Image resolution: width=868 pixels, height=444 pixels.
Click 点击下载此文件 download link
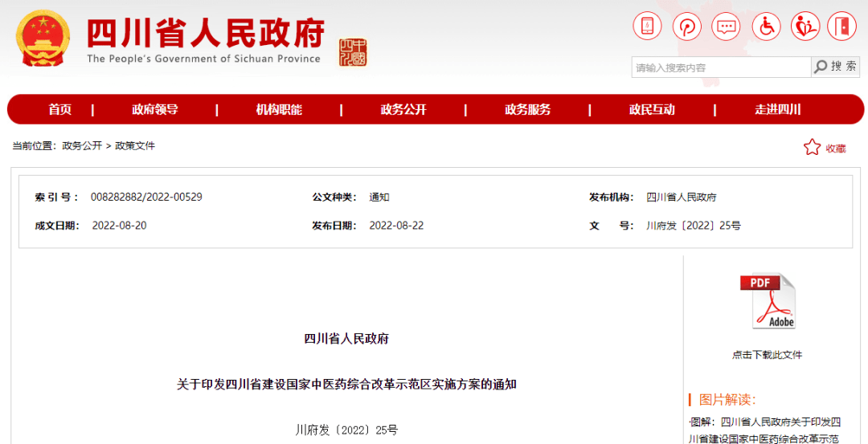pos(767,355)
